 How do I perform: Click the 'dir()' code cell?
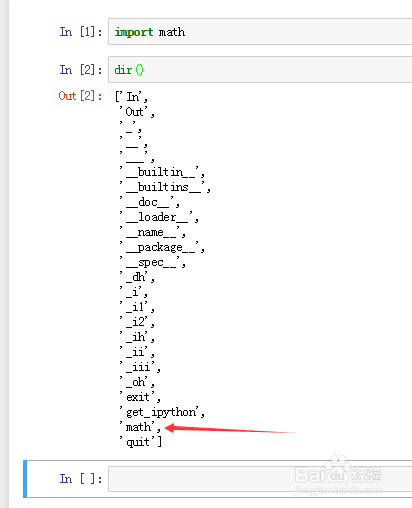pos(260,69)
